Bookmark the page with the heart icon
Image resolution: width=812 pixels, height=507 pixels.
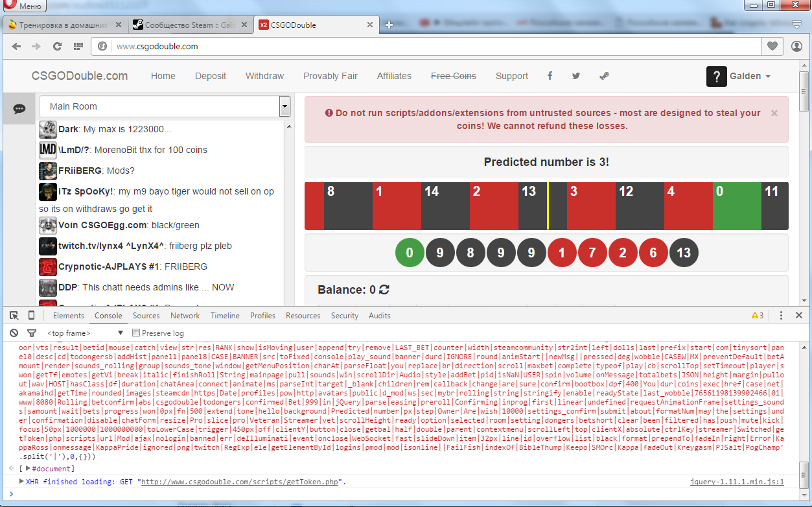click(x=772, y=47)
